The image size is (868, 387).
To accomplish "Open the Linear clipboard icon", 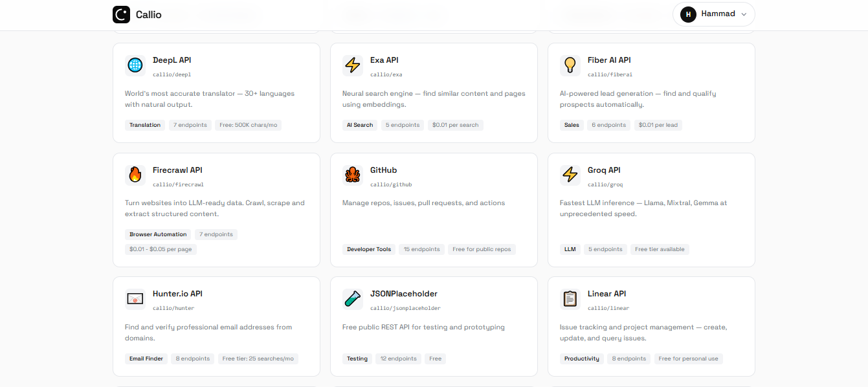I will tap(569, 298).
